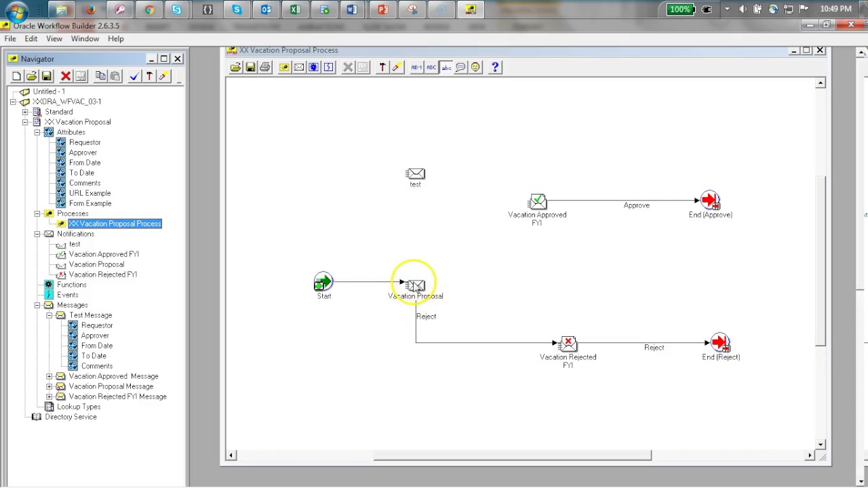Image resolution: width=868 pixels, height=488 pixels.
Task: Select the Vacation Approved FYI diagram node
Action: (x=537, y=201)
